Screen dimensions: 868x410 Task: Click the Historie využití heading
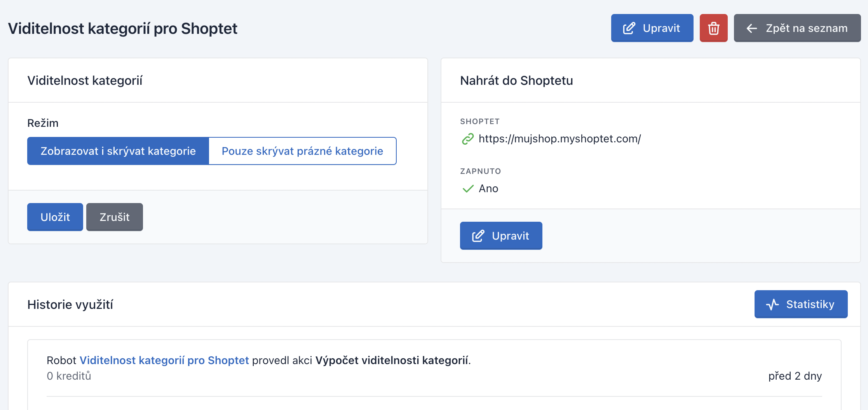(x=70, y=305)
